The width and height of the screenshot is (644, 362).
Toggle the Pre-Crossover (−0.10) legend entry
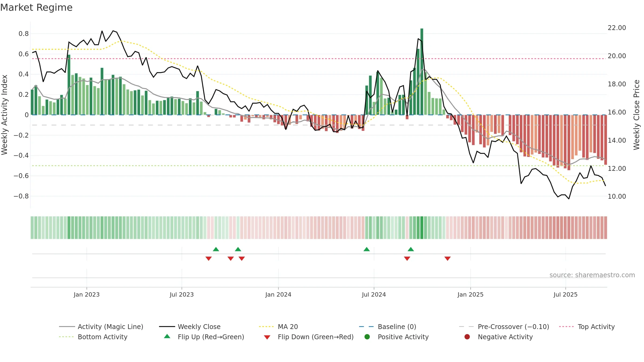coord(504,327)
